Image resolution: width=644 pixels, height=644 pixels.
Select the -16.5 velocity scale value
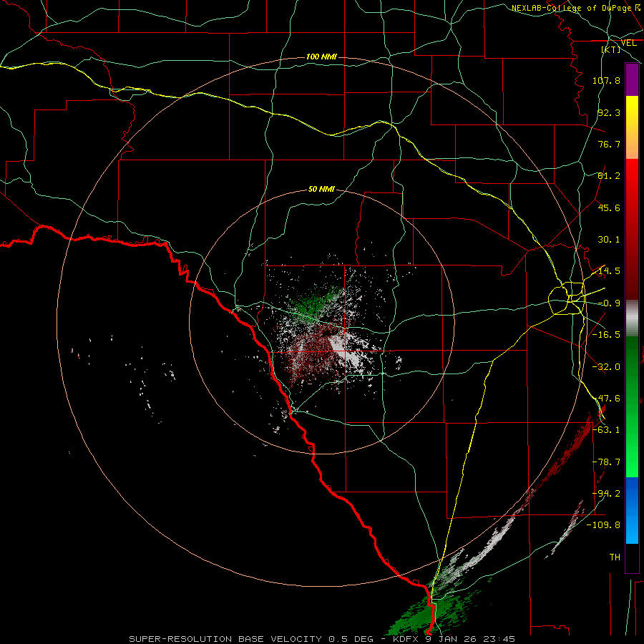(x=606, y=335)
